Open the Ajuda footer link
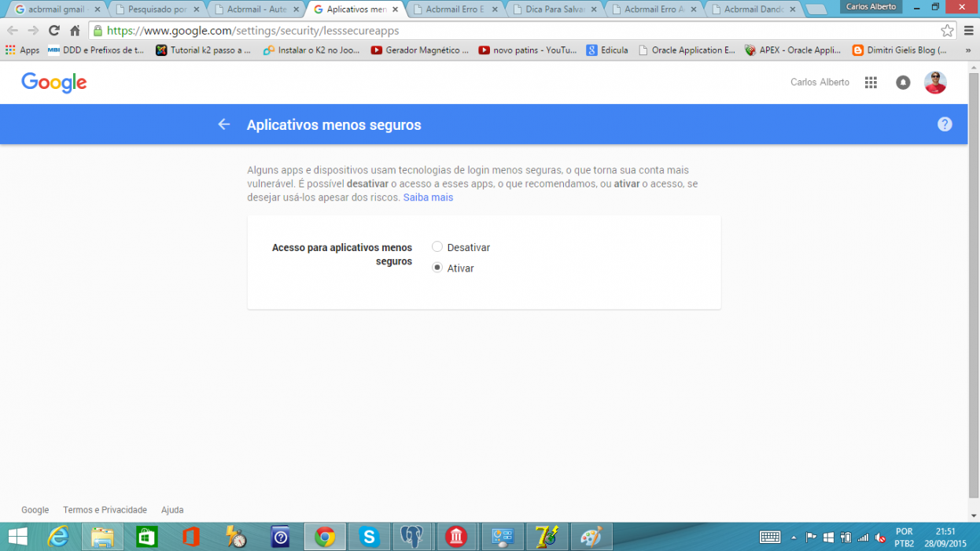Screen dimensions: 980x551 (172, 510)
